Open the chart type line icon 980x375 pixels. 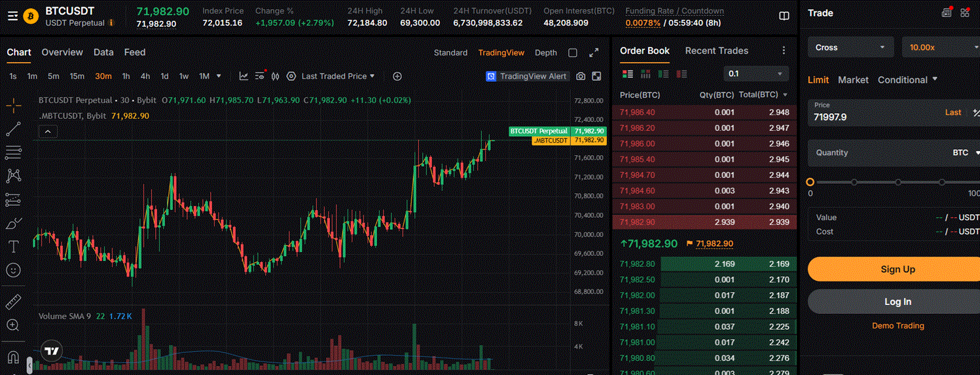pos(244,76)
